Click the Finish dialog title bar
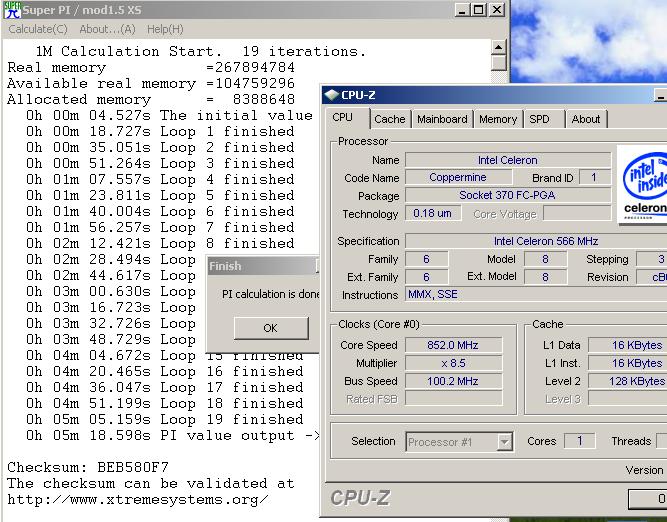This screenshot has height=522, width=667. (262, 266)
